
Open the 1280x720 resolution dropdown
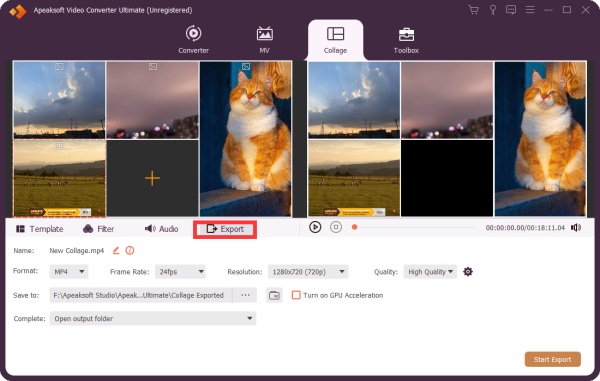(x=308, y=272)
